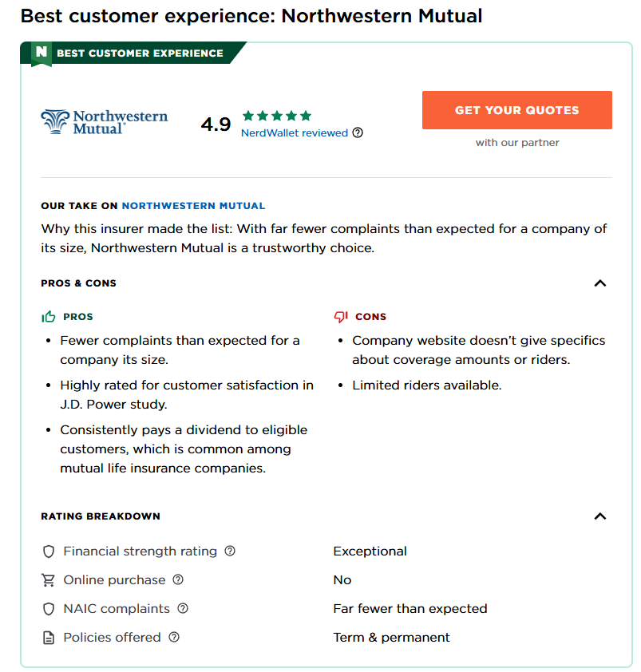Screen dimensions: 641x672
Task: Click the document Policies offered icon
Action: (49, 638)
